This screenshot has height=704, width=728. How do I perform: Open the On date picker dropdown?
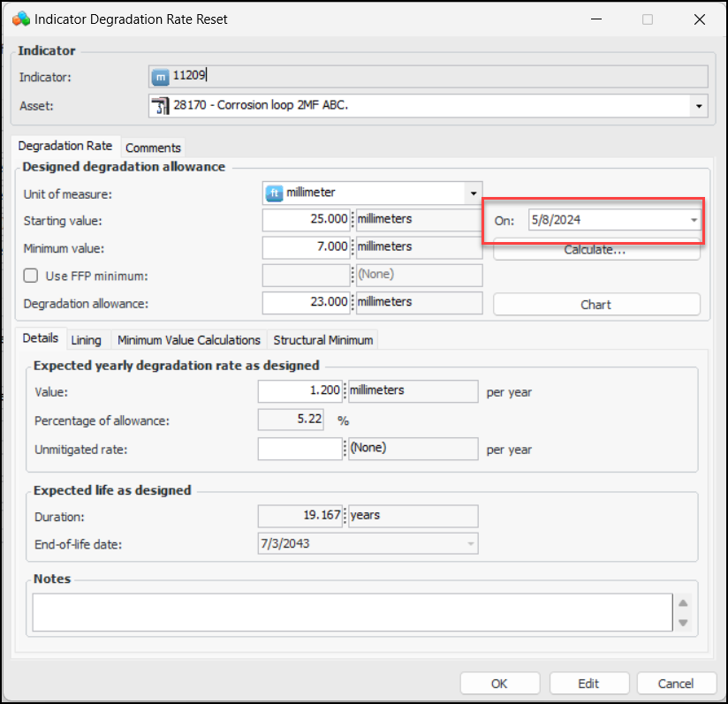click(x=694, y=220)
